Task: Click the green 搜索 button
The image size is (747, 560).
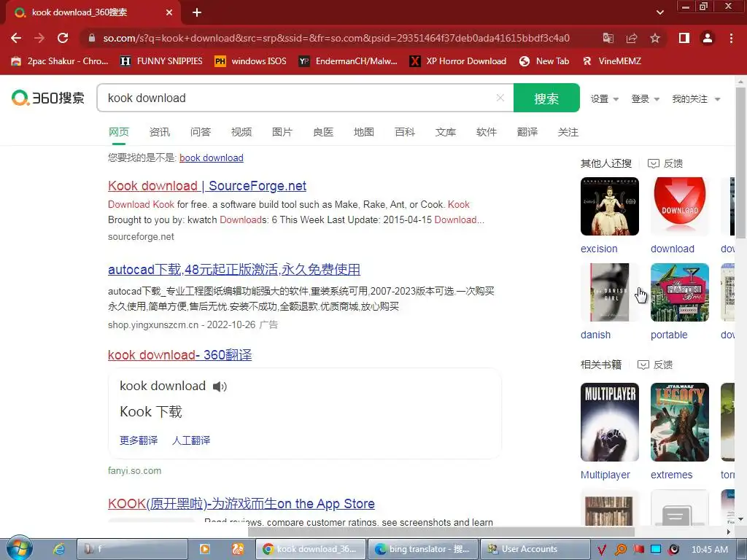Action: tap(546, 98)
